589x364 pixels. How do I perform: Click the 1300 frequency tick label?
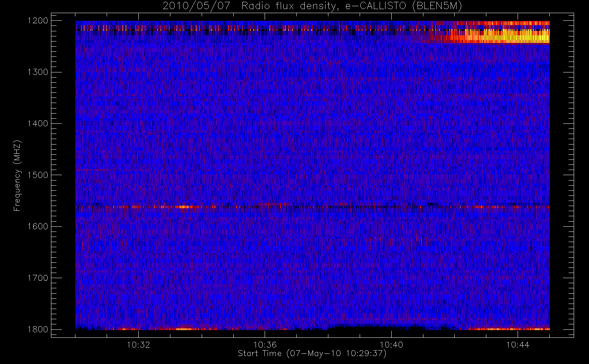38,72
